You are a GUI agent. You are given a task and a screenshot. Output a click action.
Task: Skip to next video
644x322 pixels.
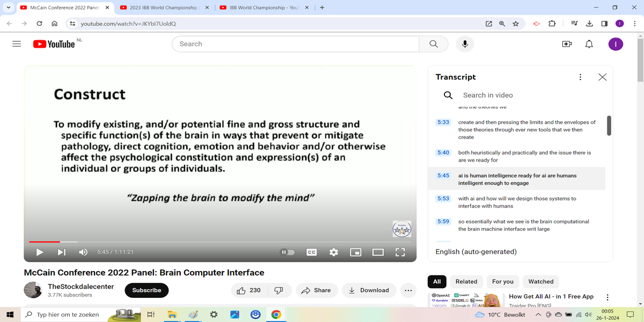click(x=61, y=252)
